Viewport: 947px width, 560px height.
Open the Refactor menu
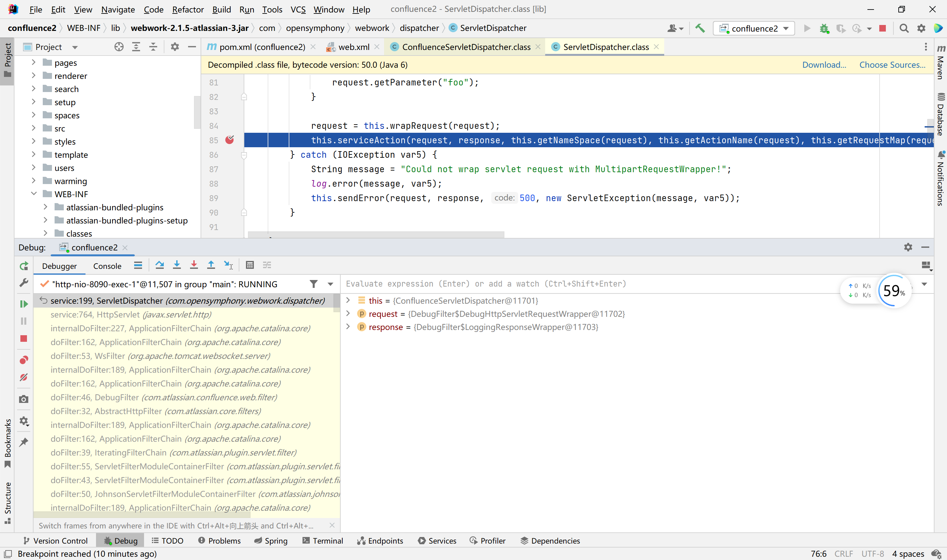click(187, 10)
